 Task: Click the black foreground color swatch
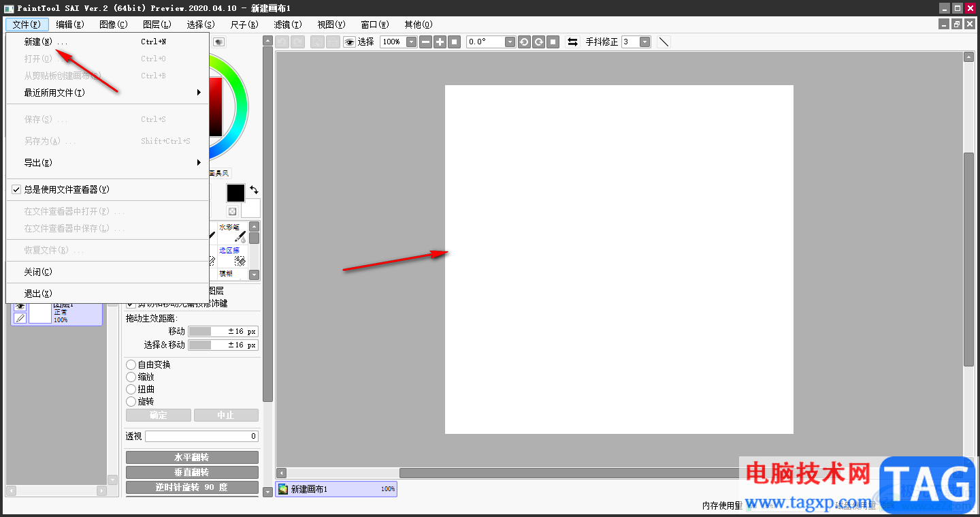point(236,193)
